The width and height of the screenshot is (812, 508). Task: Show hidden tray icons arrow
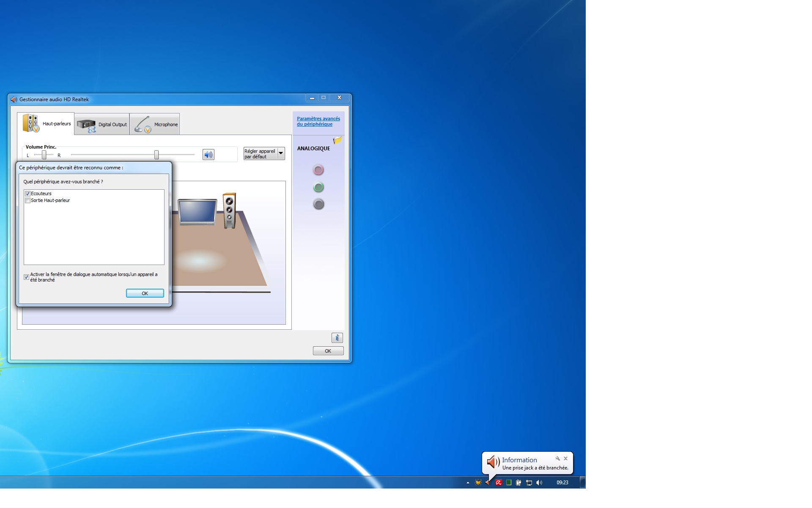tap(468, 483)
